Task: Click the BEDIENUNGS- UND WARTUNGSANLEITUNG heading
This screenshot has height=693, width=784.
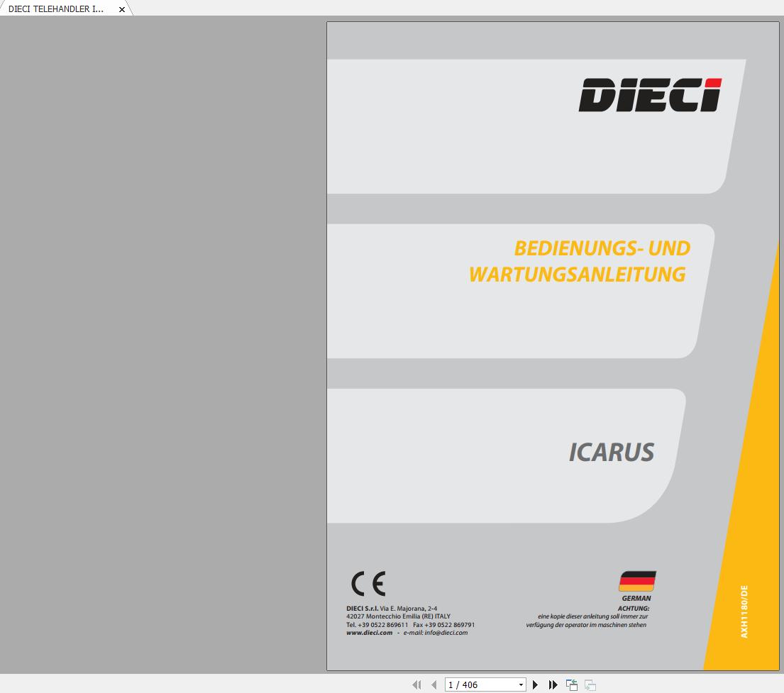Action: (x=580, y=261)
